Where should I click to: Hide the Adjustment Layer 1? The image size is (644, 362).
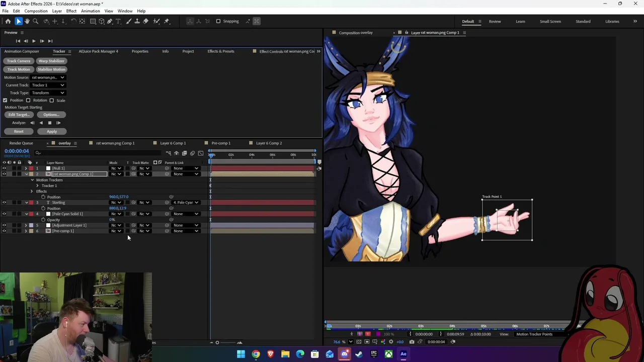(4, 225)
